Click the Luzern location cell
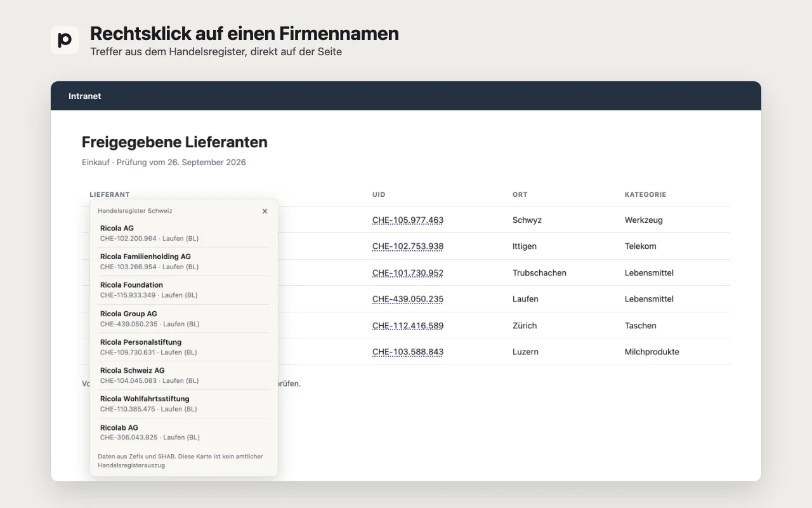The width and height of the screenshot is (812, 508). click(525, 352)
